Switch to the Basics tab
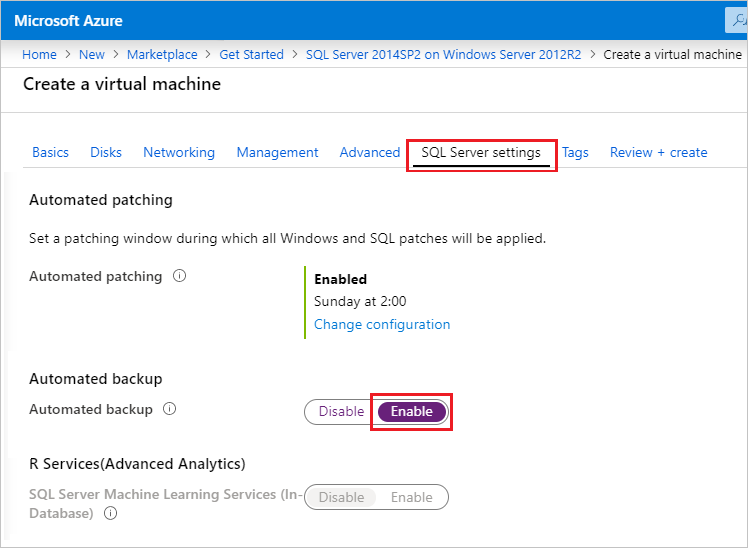 (50, 152)
